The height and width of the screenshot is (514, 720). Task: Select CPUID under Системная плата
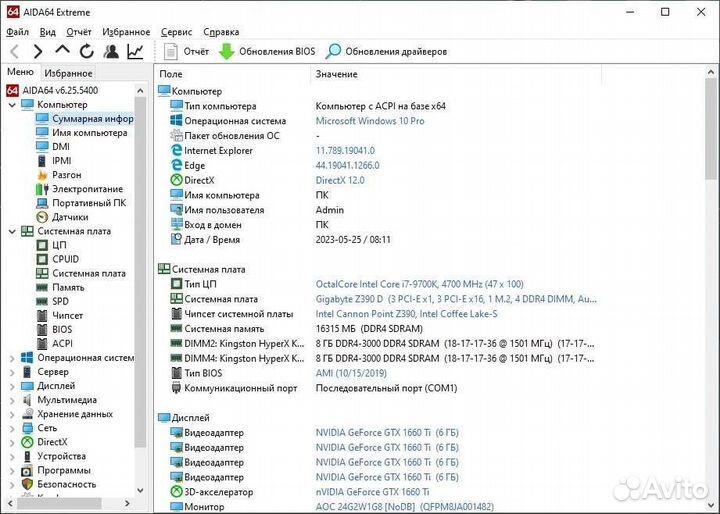coord(65,259)
